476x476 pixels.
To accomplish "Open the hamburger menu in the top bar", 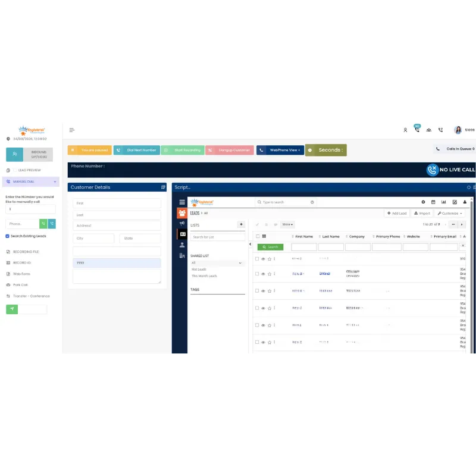I will [x=72, y=130].
